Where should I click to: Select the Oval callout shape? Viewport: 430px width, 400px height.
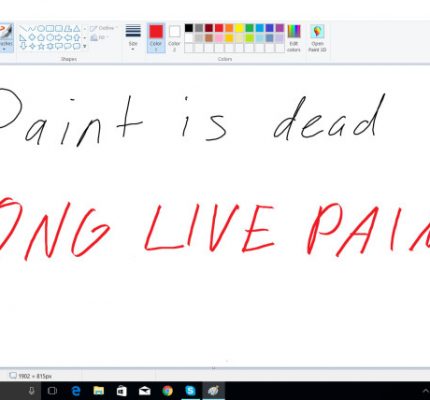[x=68, y=46]
